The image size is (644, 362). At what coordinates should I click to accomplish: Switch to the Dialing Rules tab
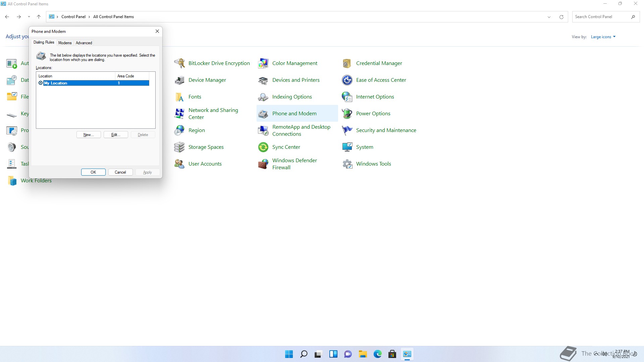pos(44,42)
